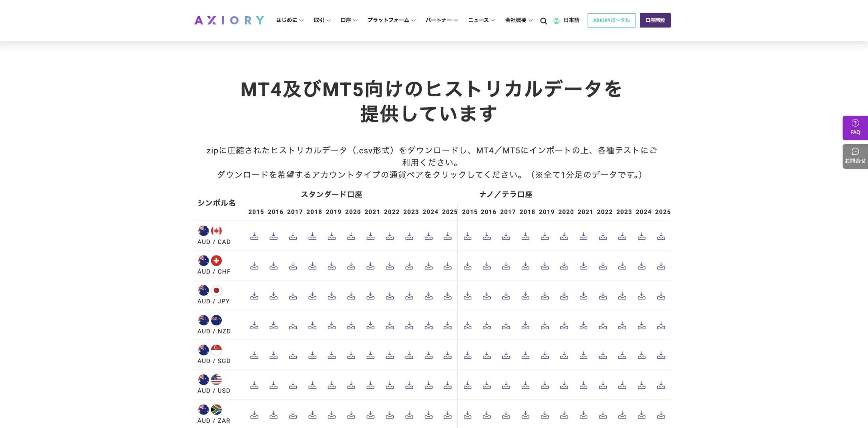868x428 pixels.
Task: Download AUD / SGD Nano/Tera 2016 data
Action: click(x=487, y=355)
